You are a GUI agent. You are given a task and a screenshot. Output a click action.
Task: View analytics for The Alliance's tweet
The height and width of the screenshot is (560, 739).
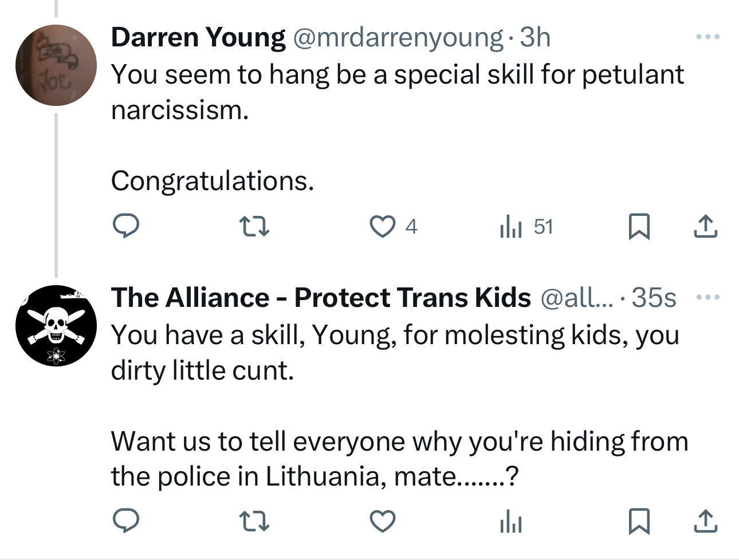[510, 522]
